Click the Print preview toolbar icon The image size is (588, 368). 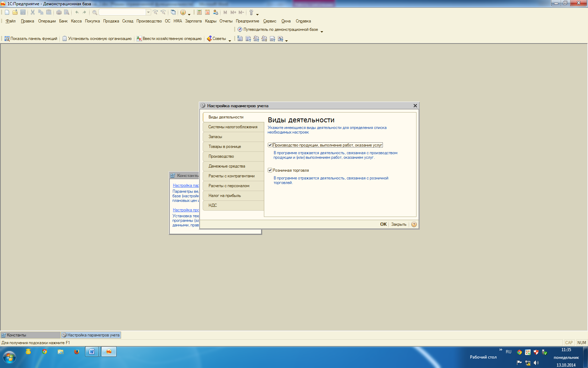[x=66, y=12]
